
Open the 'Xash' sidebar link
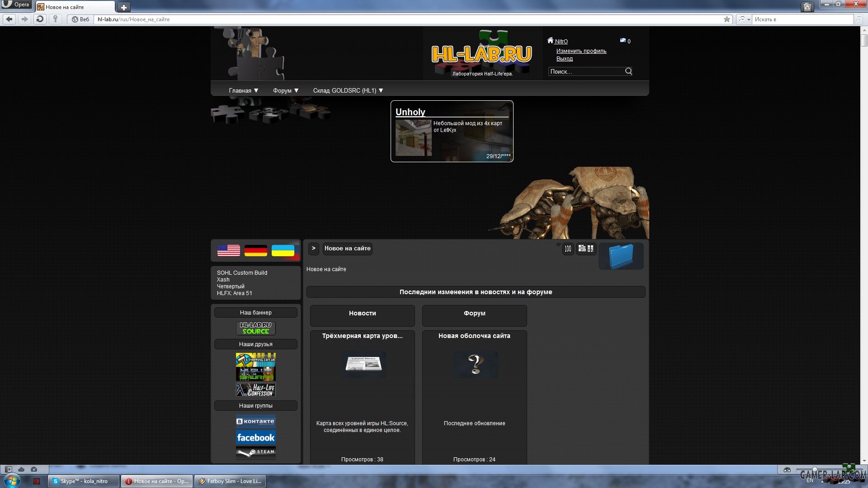223,280
